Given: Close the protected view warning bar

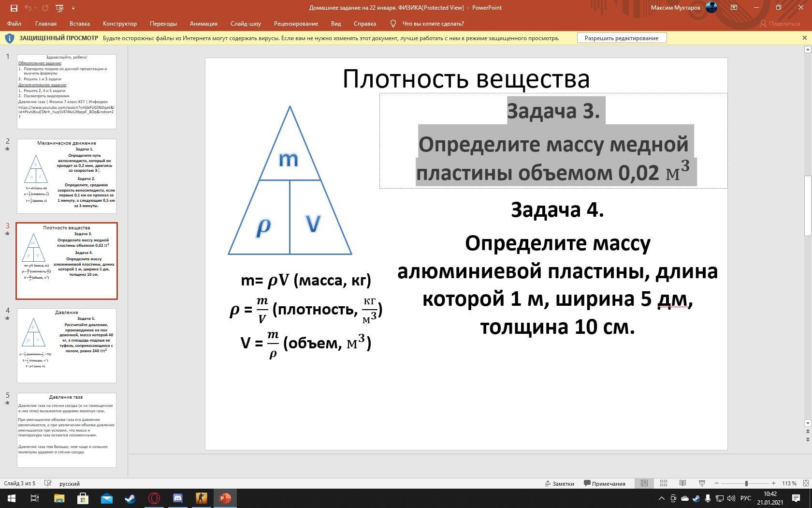Looking at the screenshot, I should pos(805,38).
